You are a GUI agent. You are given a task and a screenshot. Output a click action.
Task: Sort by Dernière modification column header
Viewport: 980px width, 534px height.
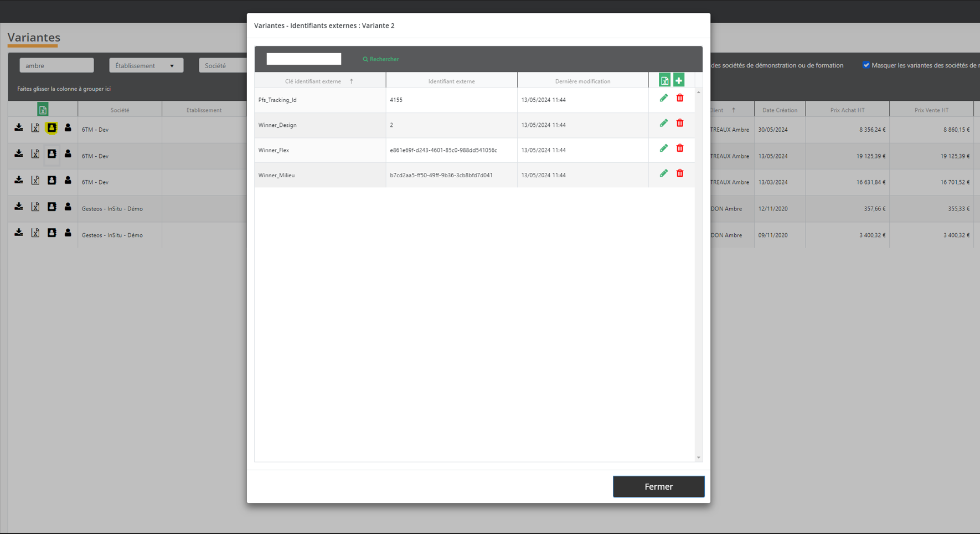point(582,81)
